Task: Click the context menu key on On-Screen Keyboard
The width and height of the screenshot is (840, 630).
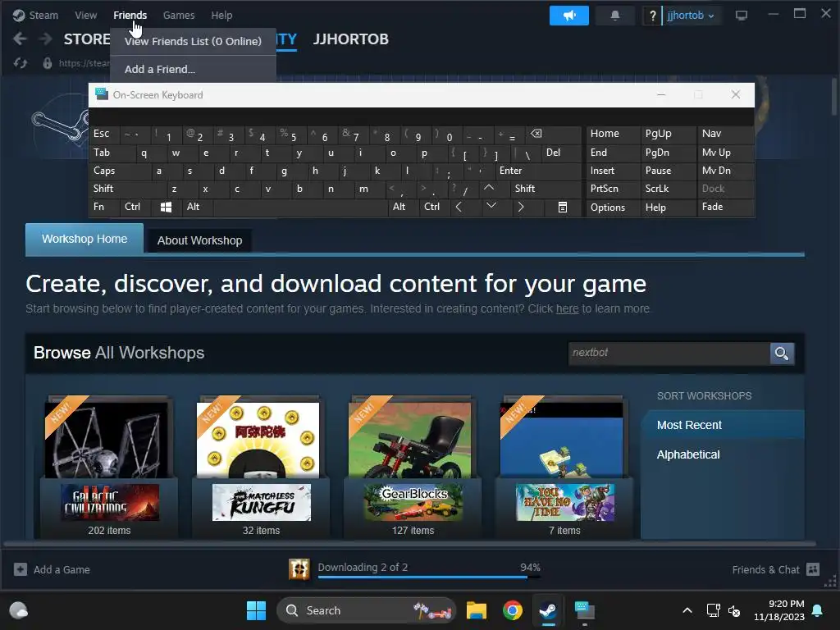Action: point(563,208)
